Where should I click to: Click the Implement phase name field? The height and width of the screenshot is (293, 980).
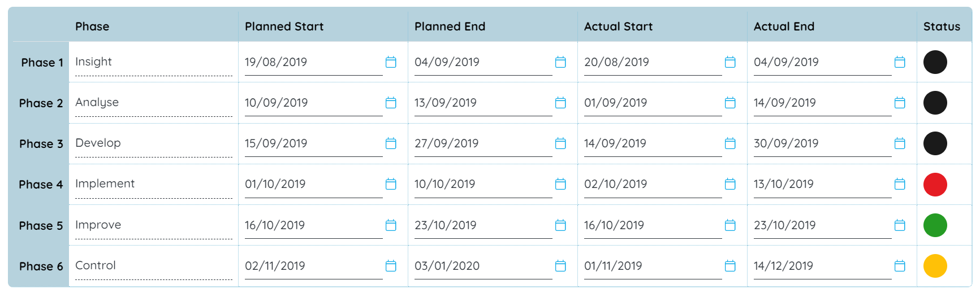(154, 185)
